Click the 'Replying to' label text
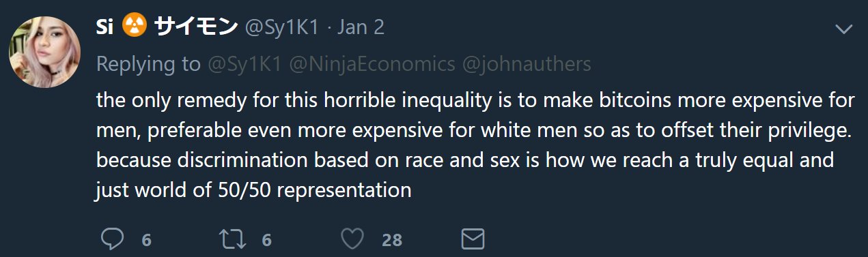This screenshot has width=868, height=257. click(x=148, y=64)
